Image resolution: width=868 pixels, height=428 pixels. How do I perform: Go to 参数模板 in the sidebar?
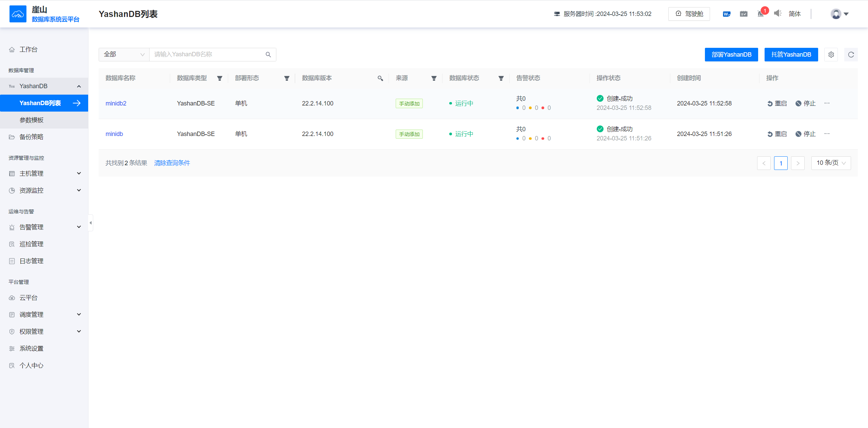pyautogui.click(x=32, y=120)
